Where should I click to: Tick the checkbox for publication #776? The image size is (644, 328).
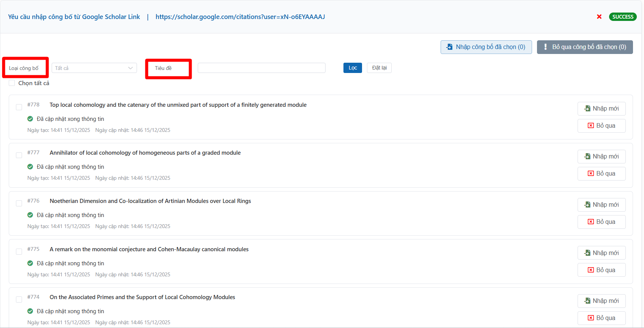coord(19,203)
